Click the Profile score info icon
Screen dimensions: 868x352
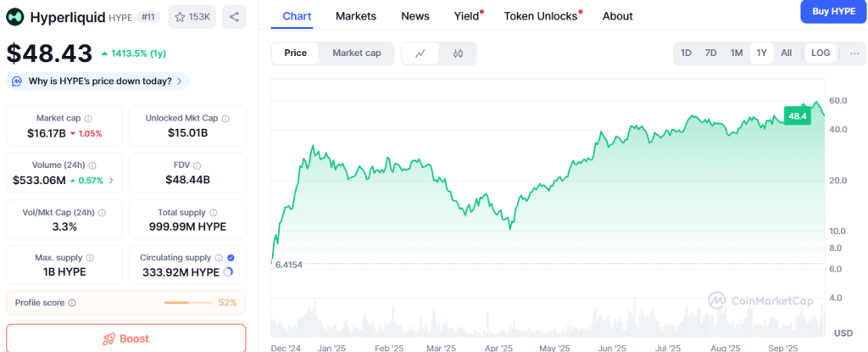(x=72, y=303)
